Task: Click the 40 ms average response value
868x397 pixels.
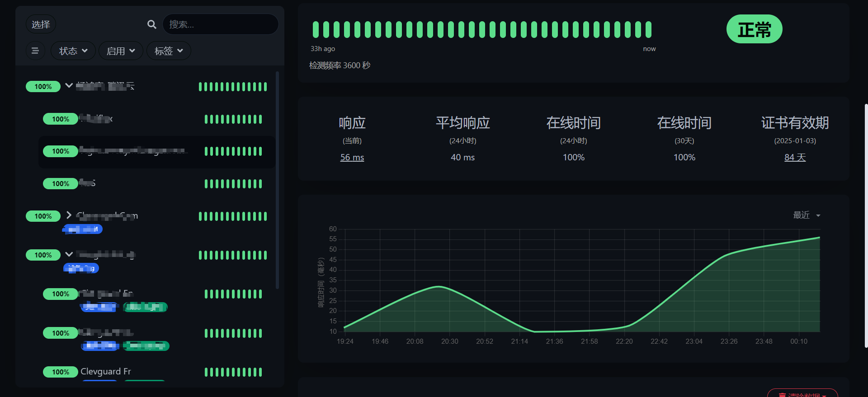Action: (463, 157)
